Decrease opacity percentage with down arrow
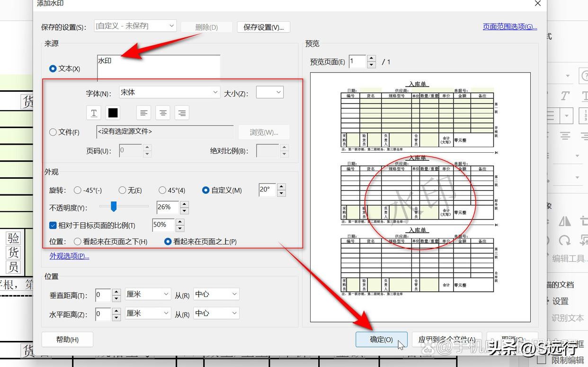 [x=185, y=210]
